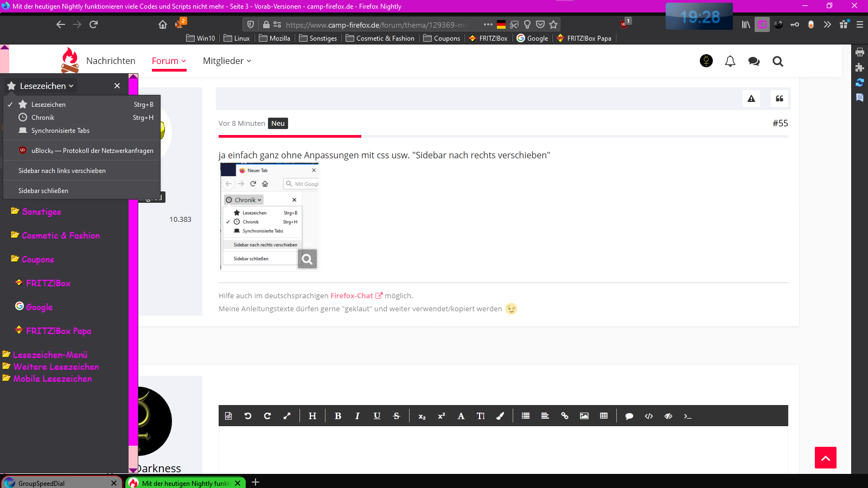Open post number #55 permalink

tap(780, 123)
